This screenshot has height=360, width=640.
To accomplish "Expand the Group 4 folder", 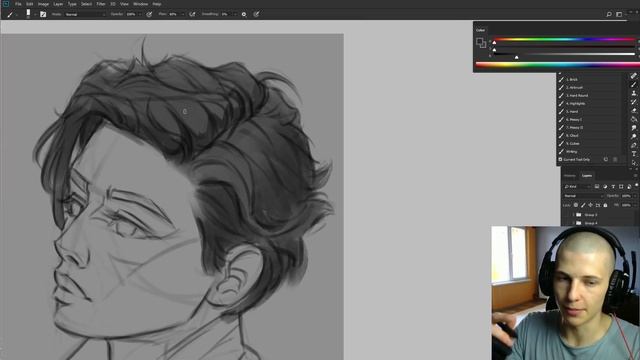I will (x=573, y=223).
